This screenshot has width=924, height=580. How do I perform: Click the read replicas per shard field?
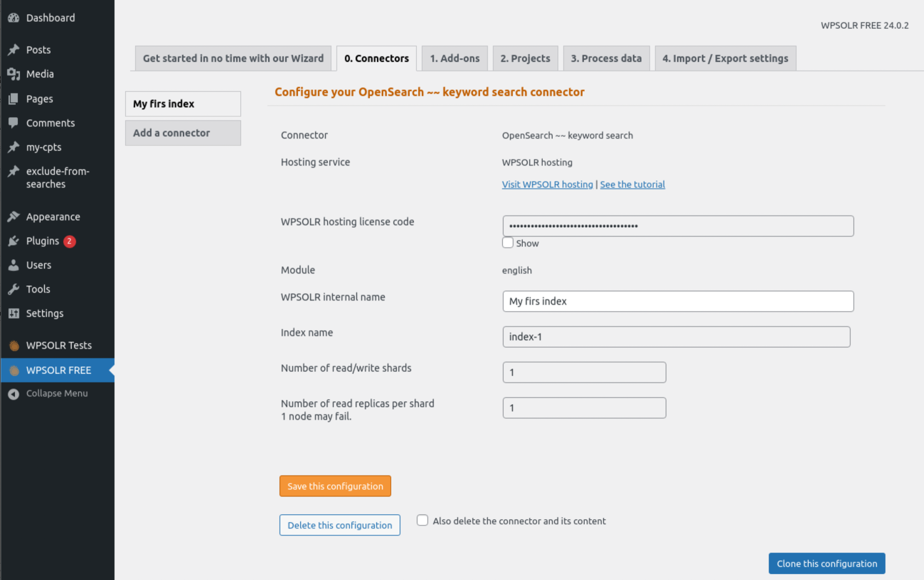click(x=584, y=408)
